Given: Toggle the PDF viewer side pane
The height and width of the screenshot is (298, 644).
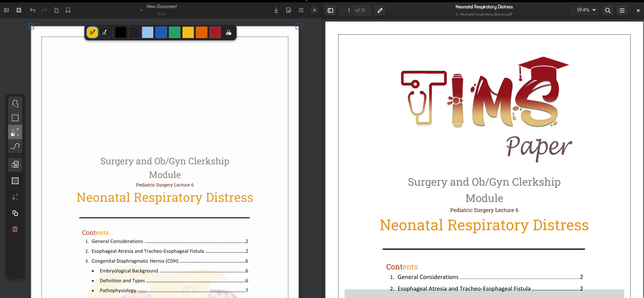Looking at the screenshot, I should [330, 10].
